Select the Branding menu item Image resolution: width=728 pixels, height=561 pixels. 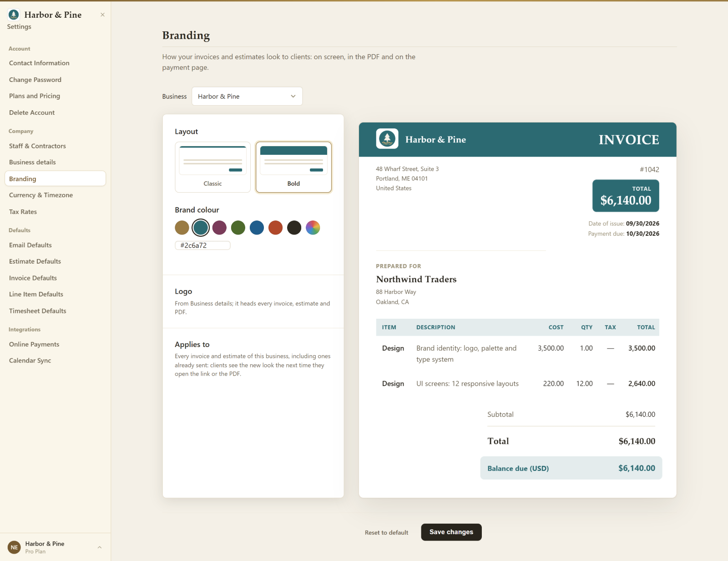pos(55,178)
